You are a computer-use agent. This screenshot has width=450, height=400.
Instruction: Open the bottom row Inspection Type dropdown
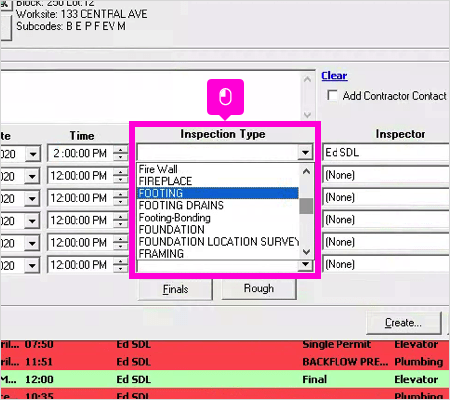coord(305,265)
